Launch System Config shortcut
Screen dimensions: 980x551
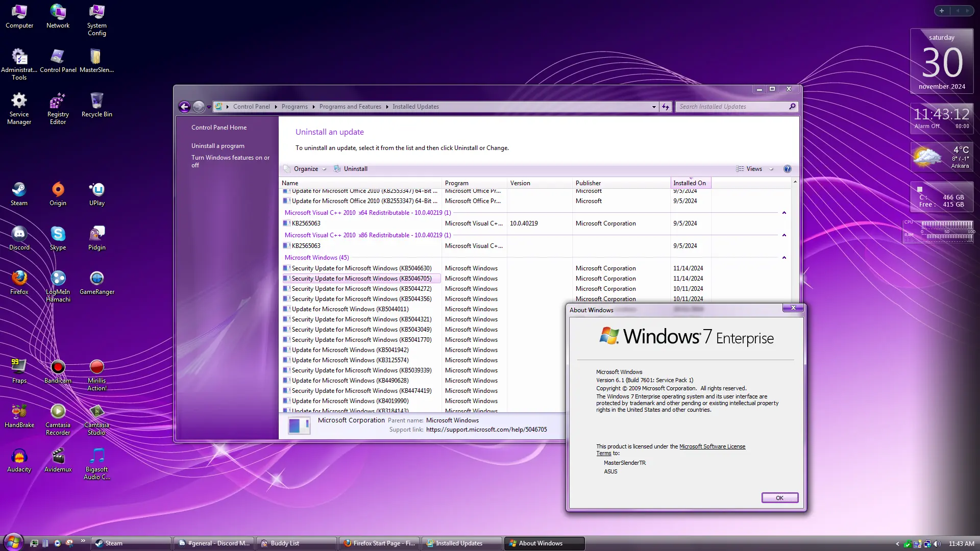click(97, 20)
